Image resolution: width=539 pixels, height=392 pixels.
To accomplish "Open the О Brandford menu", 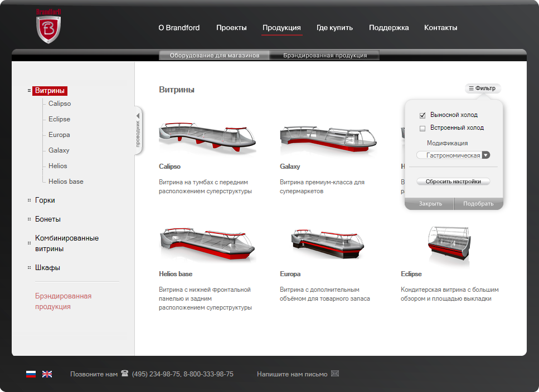I will 179,27.
